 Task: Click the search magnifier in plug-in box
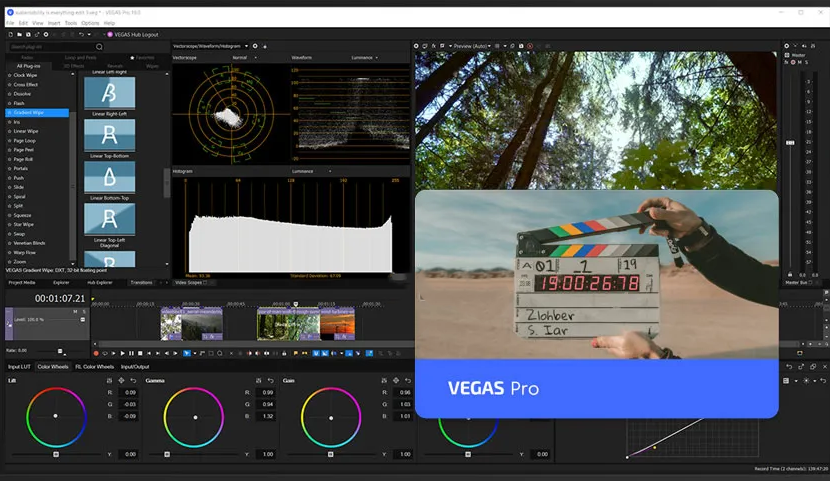coord(99,47)
